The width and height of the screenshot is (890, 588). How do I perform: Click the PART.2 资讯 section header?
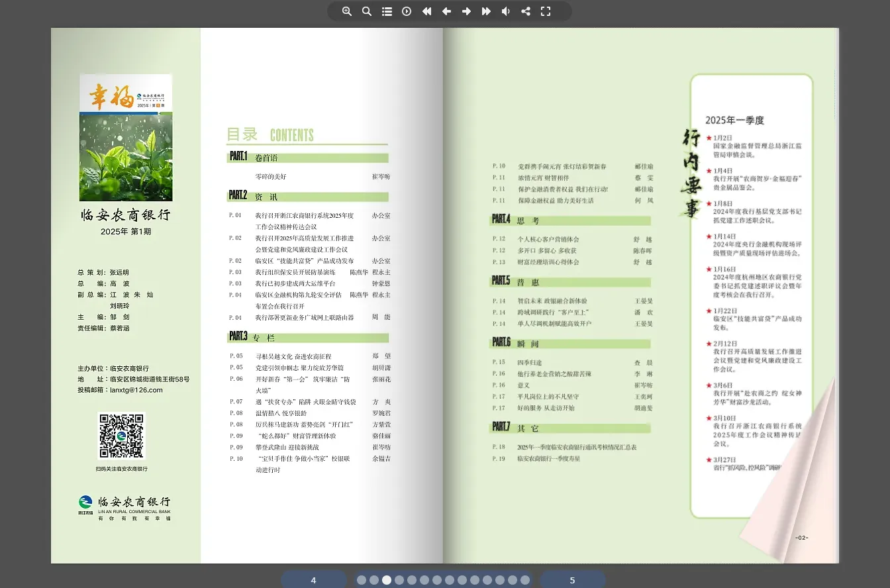click(307, 197)
